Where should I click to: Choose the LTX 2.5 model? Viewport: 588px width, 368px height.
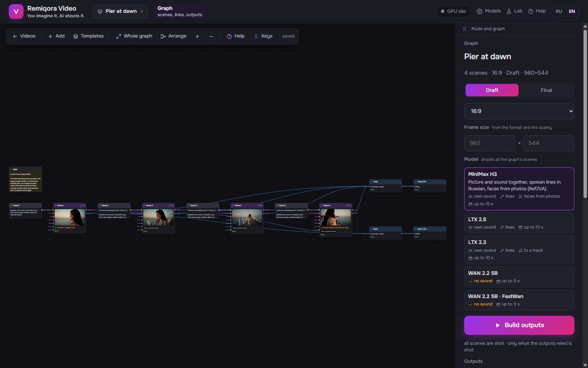tap(519, 223)
